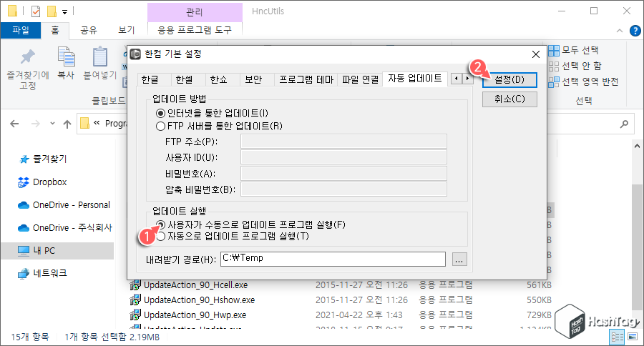Click properties checkmark icon in title bar

[x=36, y=11]
